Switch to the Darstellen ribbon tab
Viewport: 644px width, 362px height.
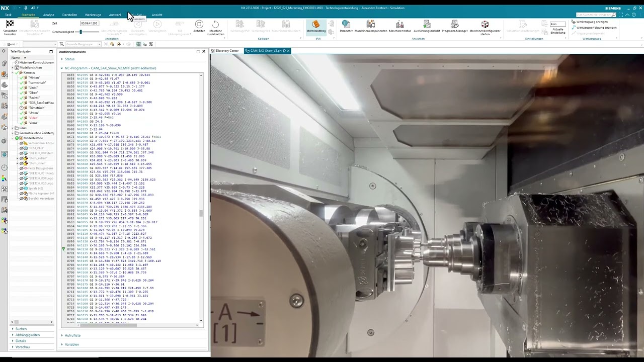69,15
